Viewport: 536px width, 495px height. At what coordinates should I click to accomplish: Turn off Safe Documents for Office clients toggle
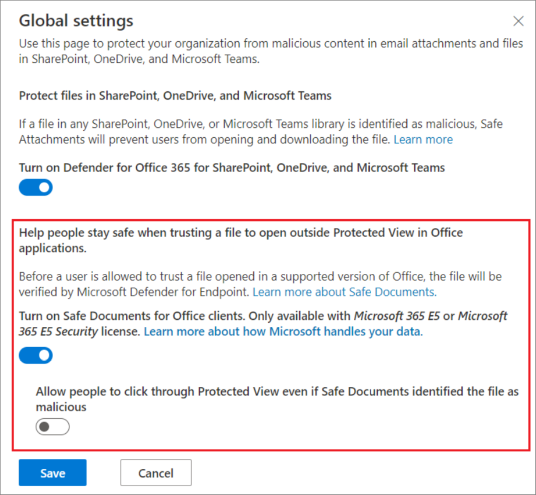point(36,355)
